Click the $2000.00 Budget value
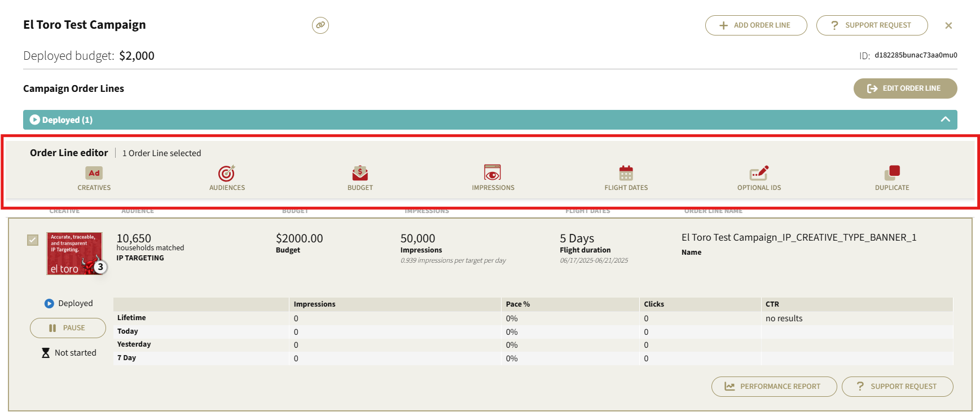This screenshot has width=980, height=412. (x=299, y=238)
